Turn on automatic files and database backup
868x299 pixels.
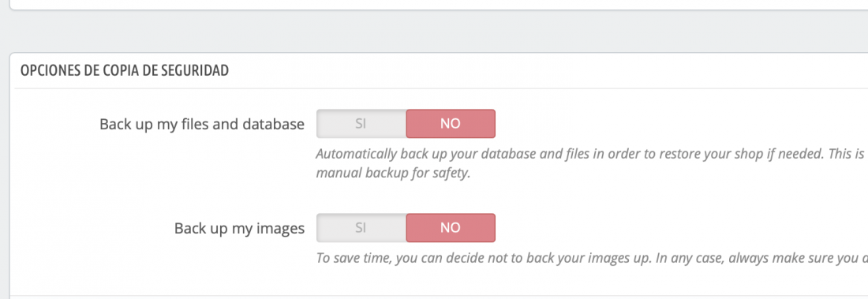(361, 124)
